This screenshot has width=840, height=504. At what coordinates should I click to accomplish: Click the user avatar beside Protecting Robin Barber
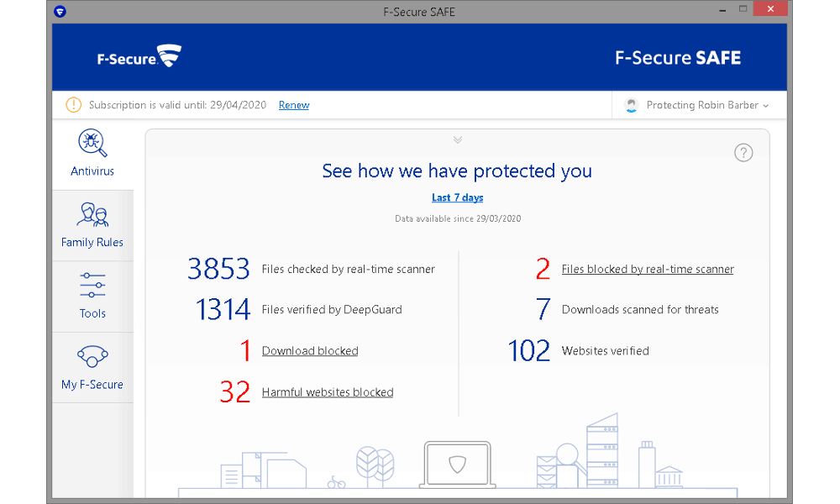(632, 105)
